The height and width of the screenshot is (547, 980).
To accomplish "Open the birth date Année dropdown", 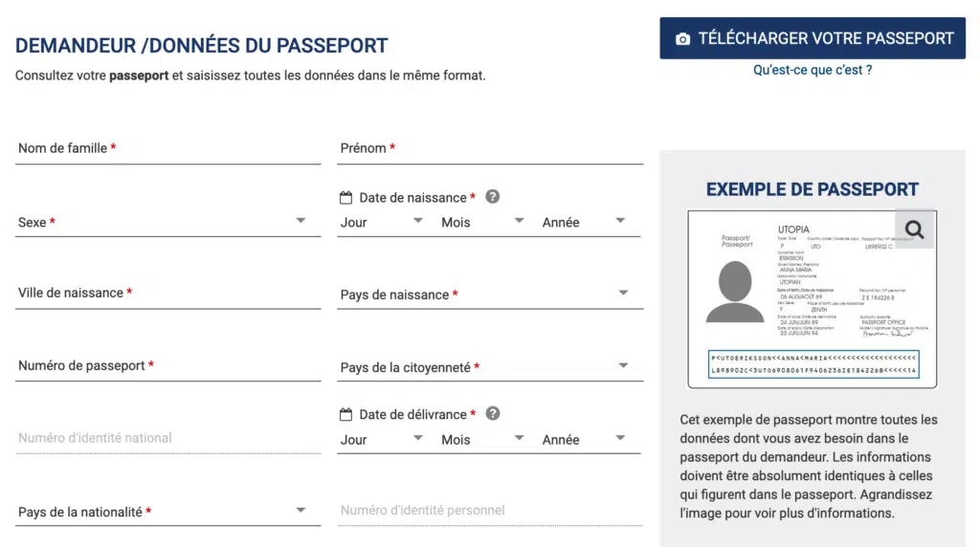I will pos(584,222).
